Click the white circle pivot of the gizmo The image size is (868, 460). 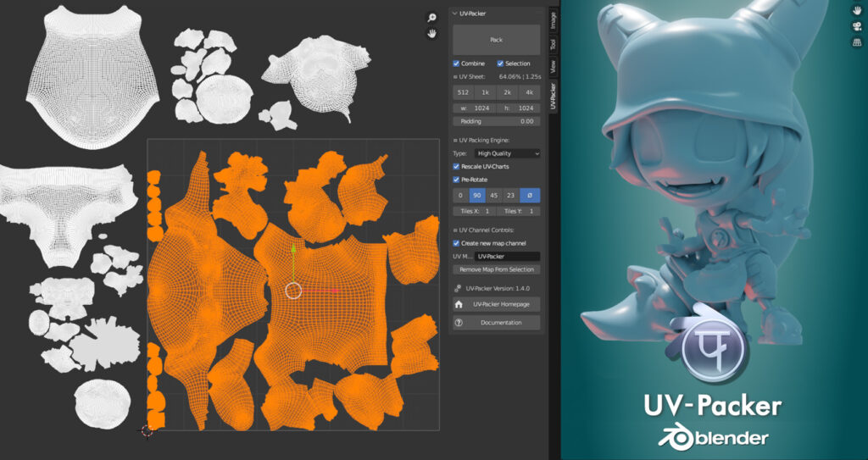pos(293,290)
